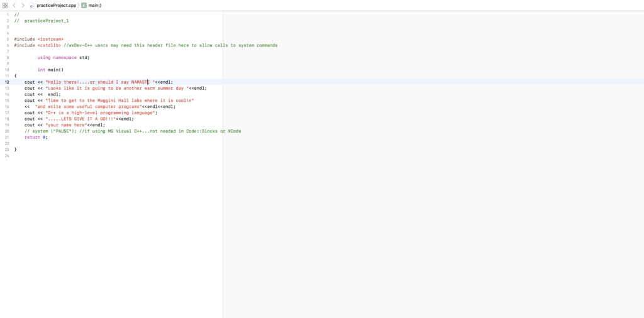The height and width of the screenshot is (318, 644).
Task: Go back with the left arrow
Action: pyautogui.click(x=14, y=5)
